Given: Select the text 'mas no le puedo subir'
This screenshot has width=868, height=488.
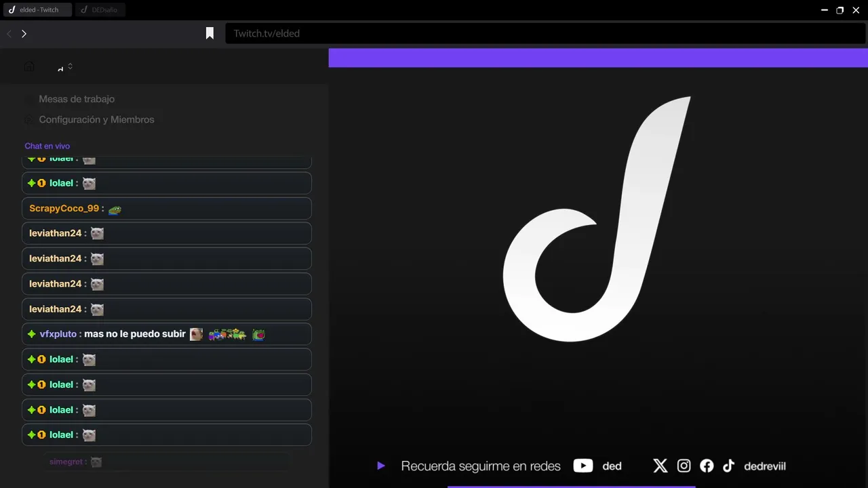Looking at the screenshot, I should point(135,334).
